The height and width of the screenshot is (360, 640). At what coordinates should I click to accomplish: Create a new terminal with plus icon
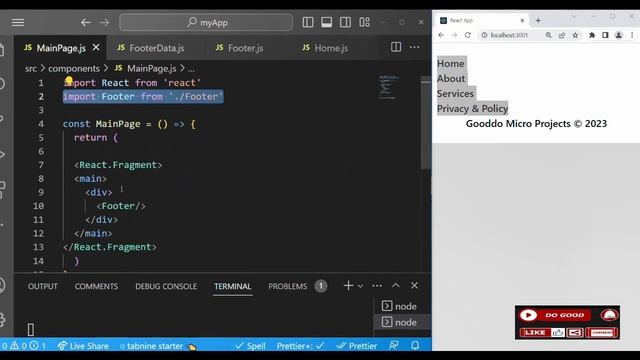348,286
